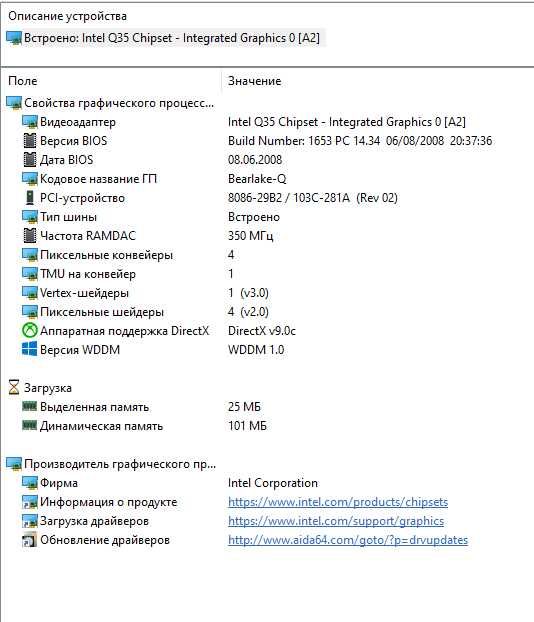Viewport: 534px width, 622px height.
Task: Click the icon next to Тип шины
Action: pyautogui.click(x=30, y=217)
